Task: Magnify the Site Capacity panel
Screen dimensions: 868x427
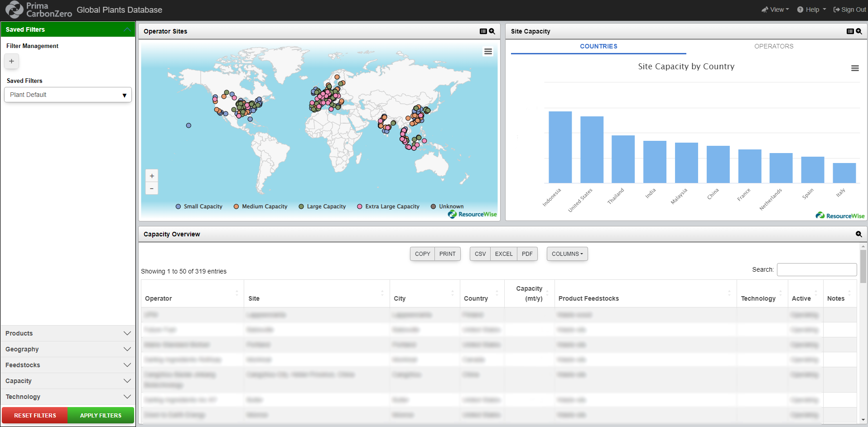Action: tap(859, 31)
